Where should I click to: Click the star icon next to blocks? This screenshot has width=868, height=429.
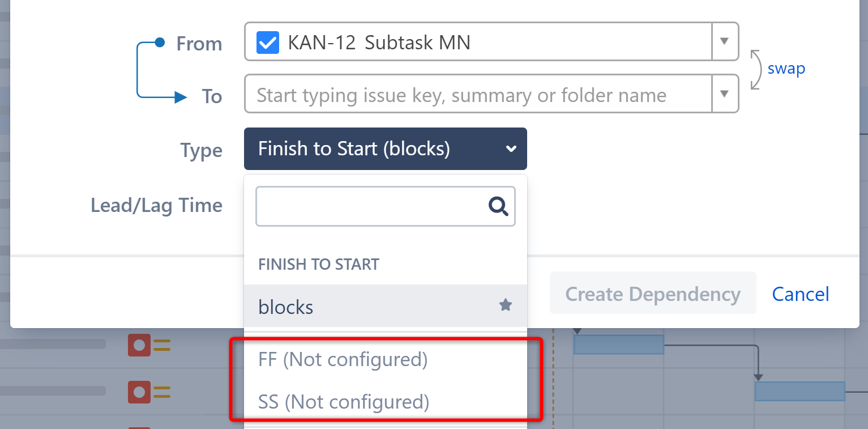(x=505, y=305)
